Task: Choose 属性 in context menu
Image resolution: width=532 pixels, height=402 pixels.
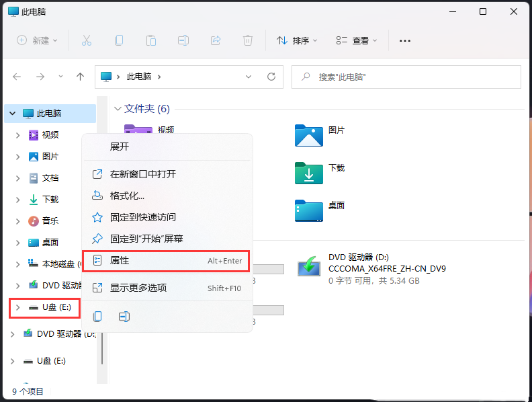Action: tap(167, 261)
